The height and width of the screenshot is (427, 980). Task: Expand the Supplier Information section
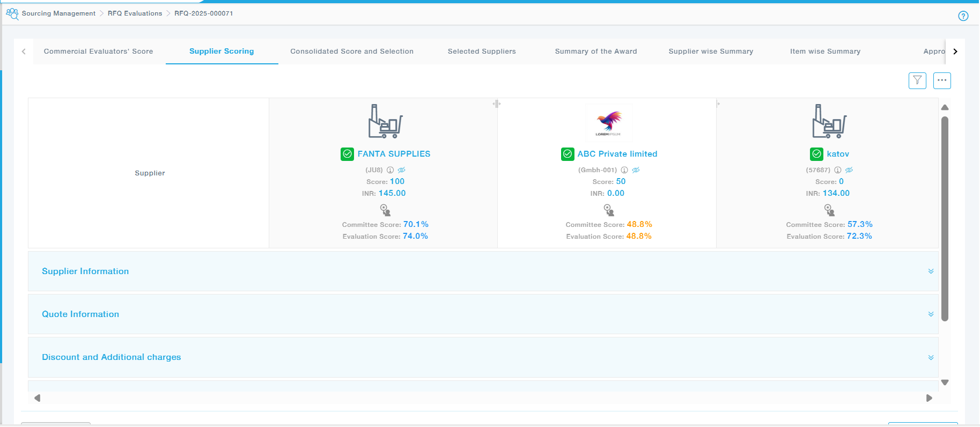931,271
